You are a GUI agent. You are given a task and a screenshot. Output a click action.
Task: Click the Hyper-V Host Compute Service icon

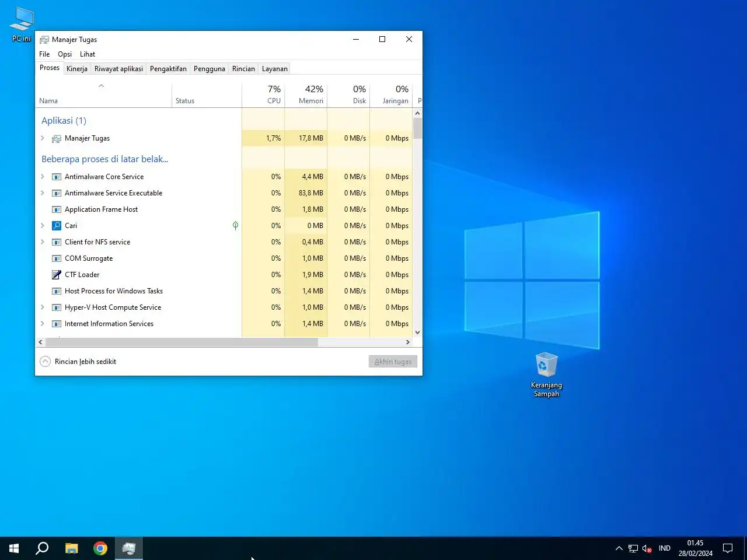click(57, 307)
